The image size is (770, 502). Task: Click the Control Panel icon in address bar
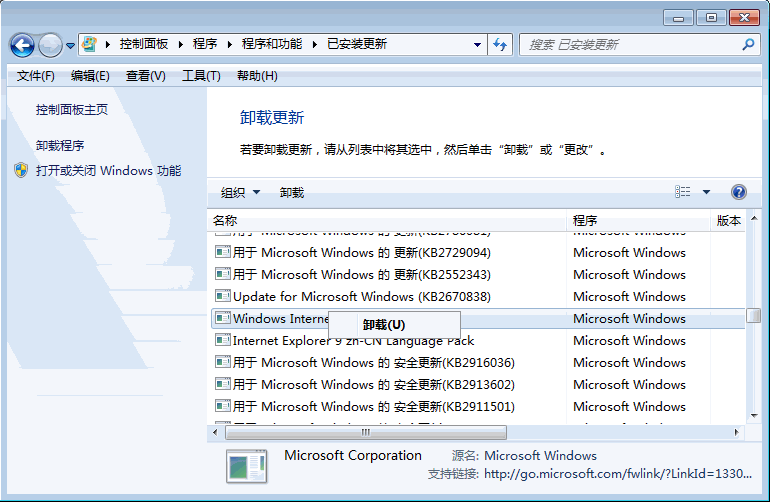point(89,44)
